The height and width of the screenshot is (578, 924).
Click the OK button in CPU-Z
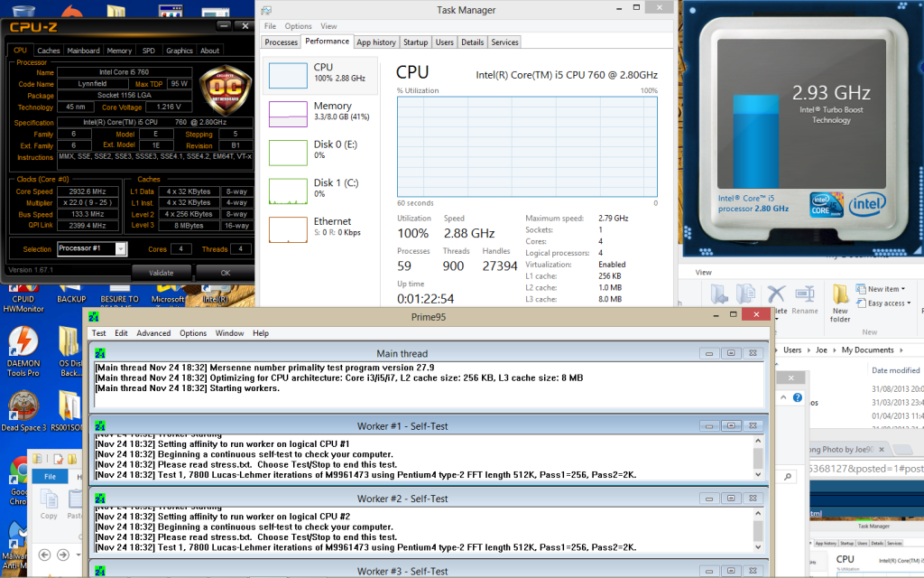[x=225, y=273]
